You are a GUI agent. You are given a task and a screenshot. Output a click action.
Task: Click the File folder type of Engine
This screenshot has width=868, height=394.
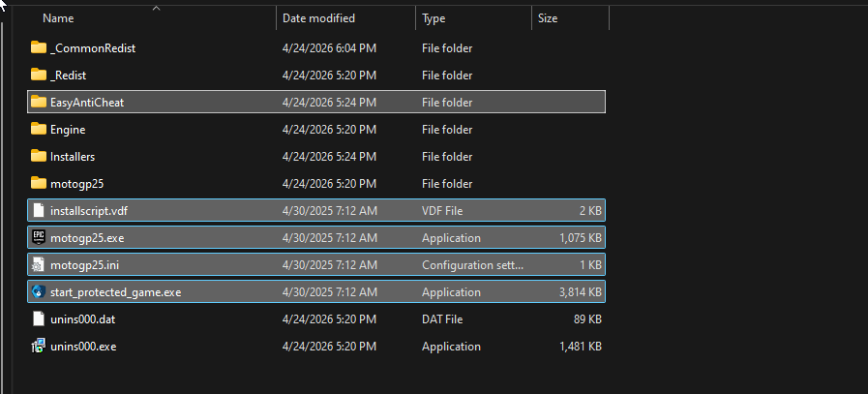[447, 130]
